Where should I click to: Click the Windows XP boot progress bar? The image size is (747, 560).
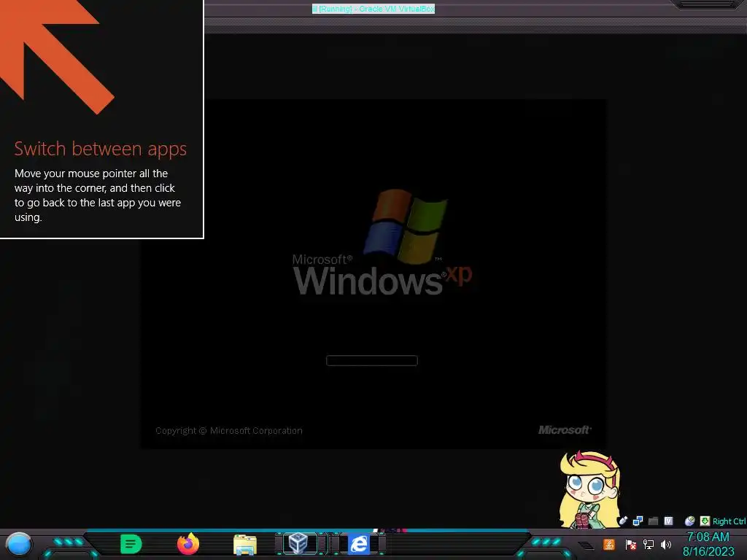pos(372,360)
